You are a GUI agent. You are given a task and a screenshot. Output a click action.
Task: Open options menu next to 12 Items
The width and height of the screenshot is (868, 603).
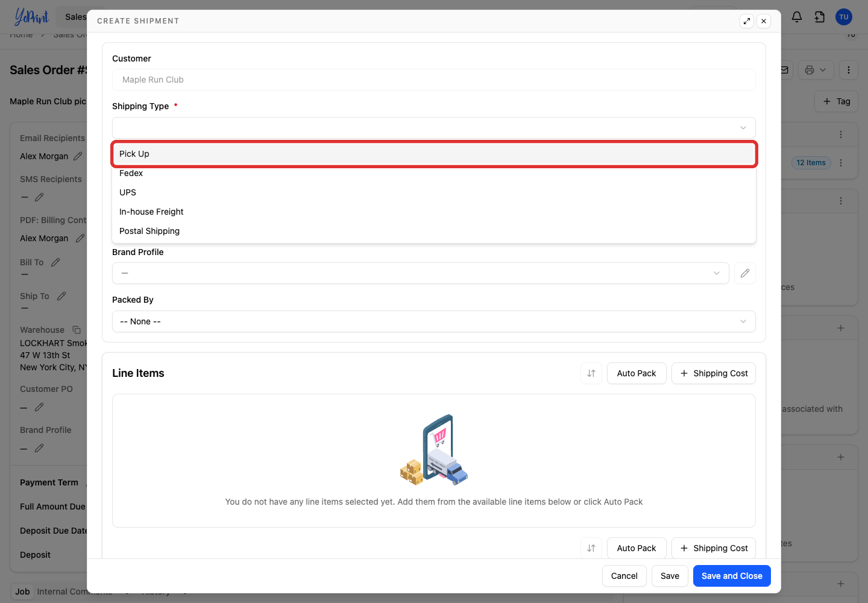point(841,163)
